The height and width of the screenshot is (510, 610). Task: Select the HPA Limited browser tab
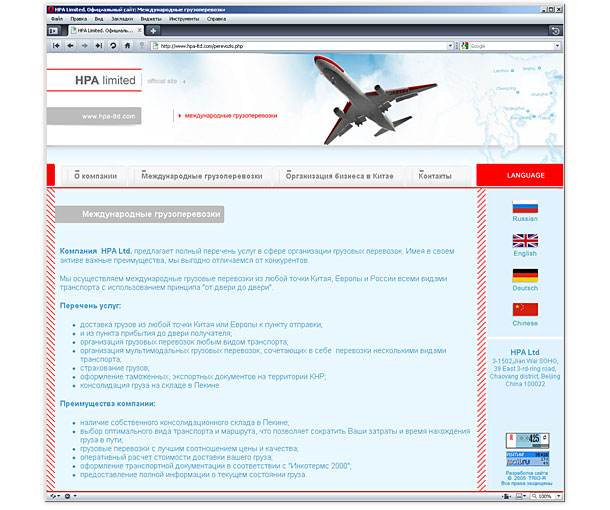(106, 30)
